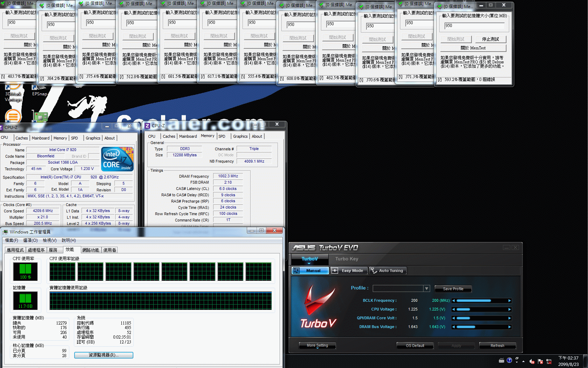Click the keyboard input method tray icon
The image size is (588, 368).
click(502, 360)
